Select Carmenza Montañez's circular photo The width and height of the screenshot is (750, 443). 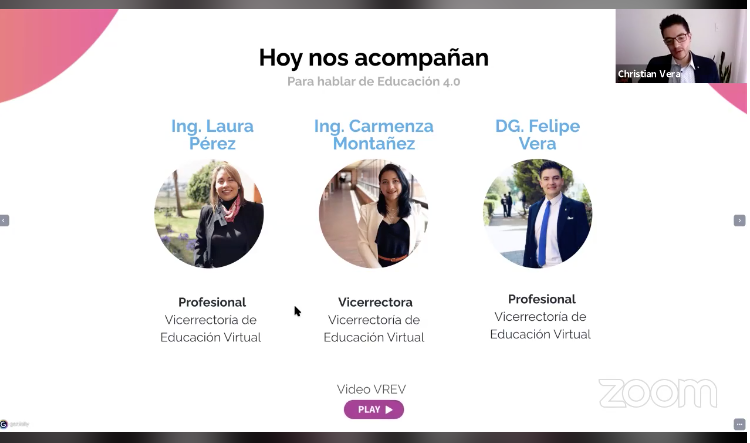[374, 213]
